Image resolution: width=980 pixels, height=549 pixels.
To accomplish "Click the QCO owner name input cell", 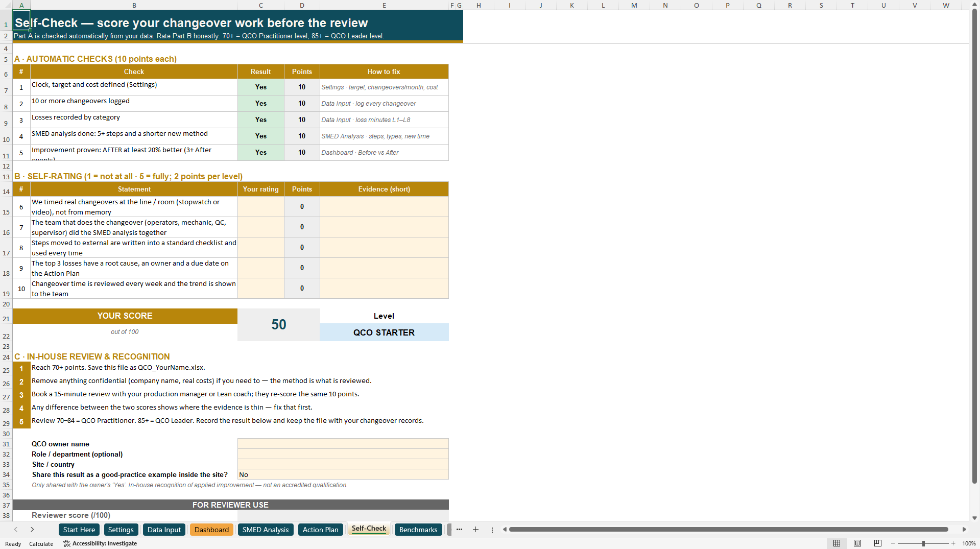I will click(343, 444).
